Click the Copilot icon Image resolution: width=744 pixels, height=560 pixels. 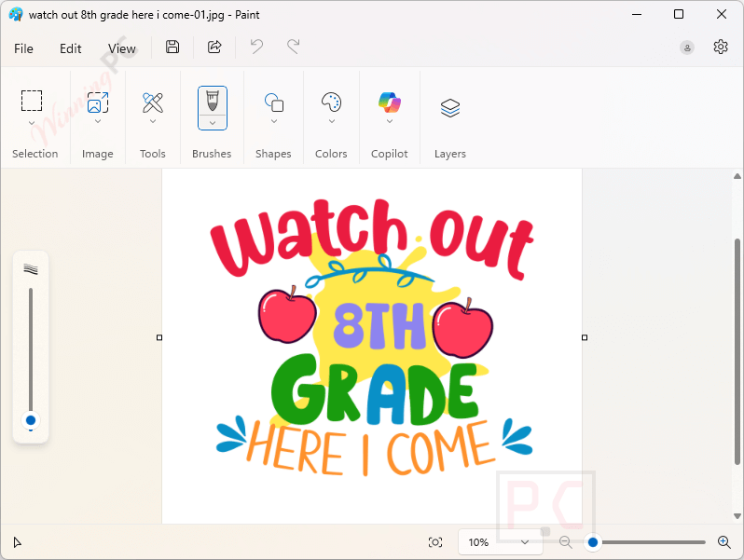[x=390, y=102]
